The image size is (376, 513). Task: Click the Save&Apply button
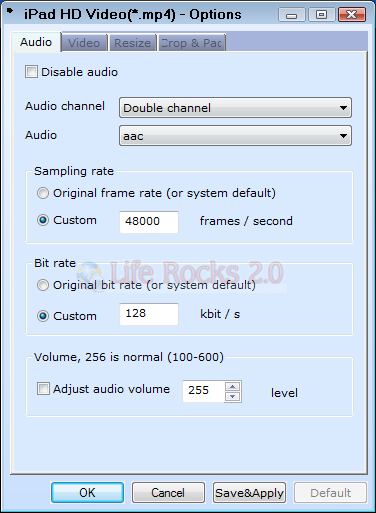(249, 492)
